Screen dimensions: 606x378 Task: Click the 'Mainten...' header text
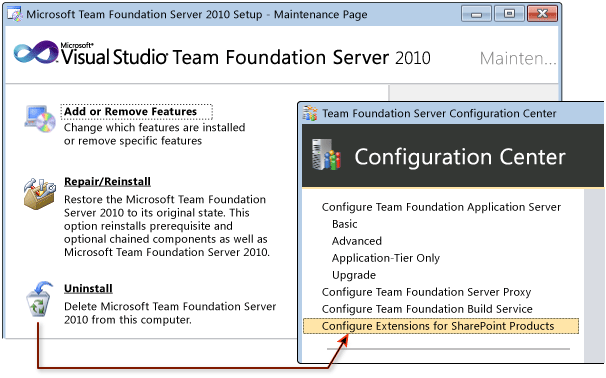tap(518, 59)
